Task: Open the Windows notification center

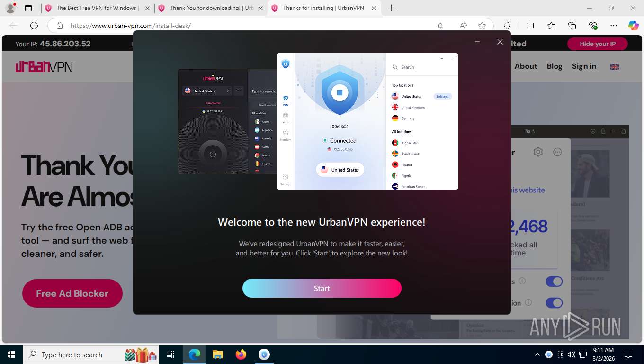Action: [628, 355]
